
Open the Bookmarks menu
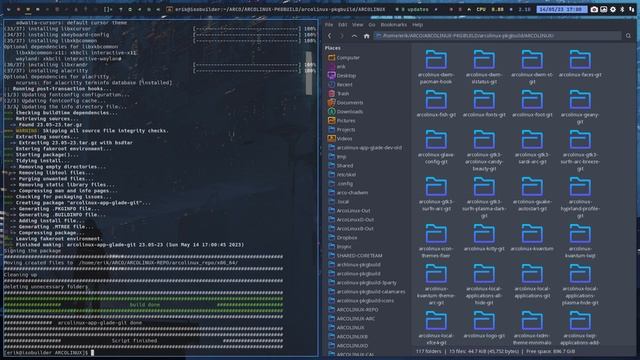coord(393,25)
